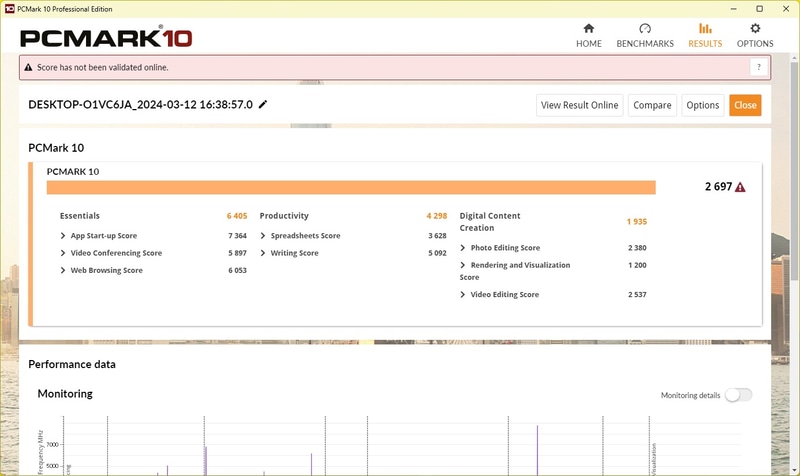800x476 pixels.
Task: Expand Web Browsing Score
Action: point(63,270)
